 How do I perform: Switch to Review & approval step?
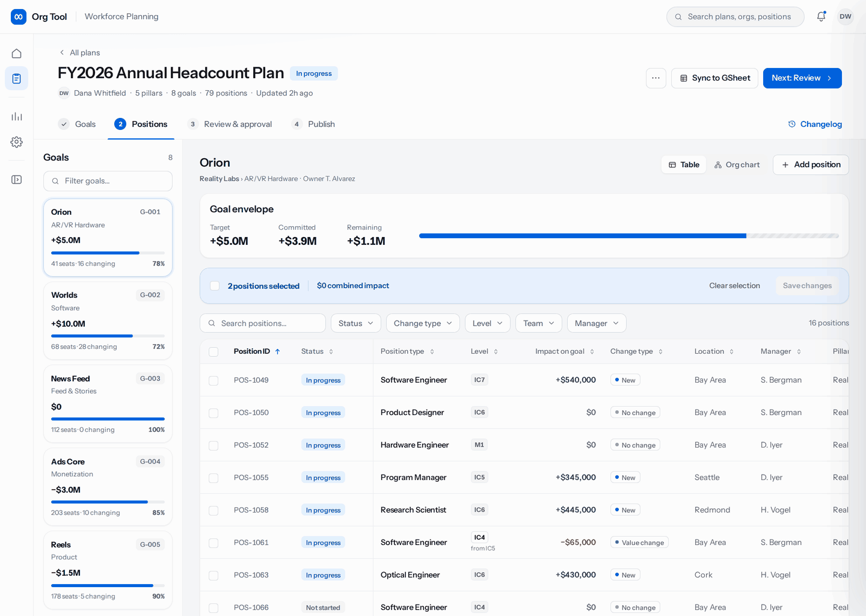[x=230, y=124]
